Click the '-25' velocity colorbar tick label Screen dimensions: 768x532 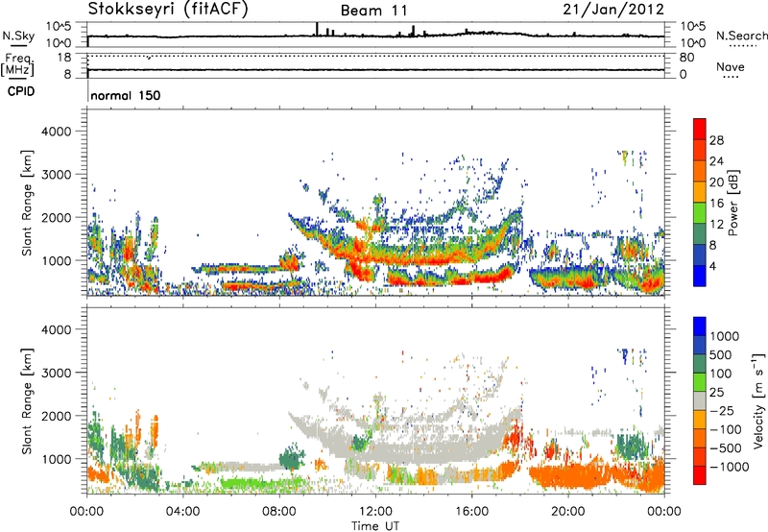click(x=722, y=410)
